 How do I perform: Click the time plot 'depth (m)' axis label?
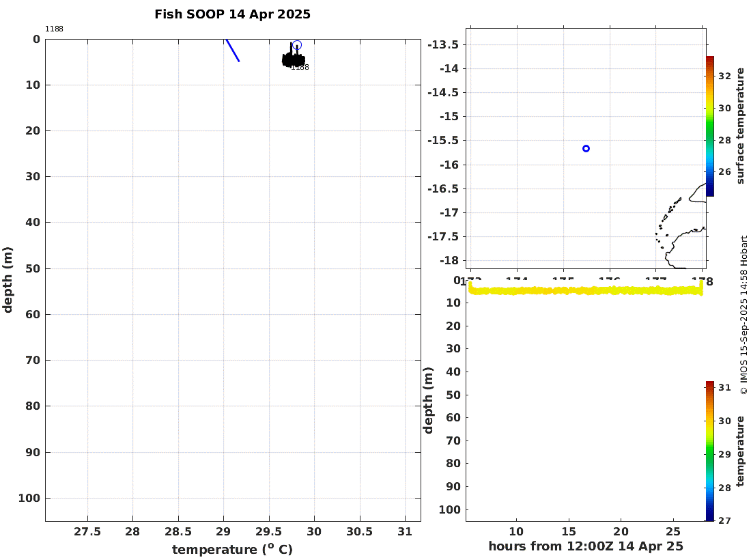(428, 400)
